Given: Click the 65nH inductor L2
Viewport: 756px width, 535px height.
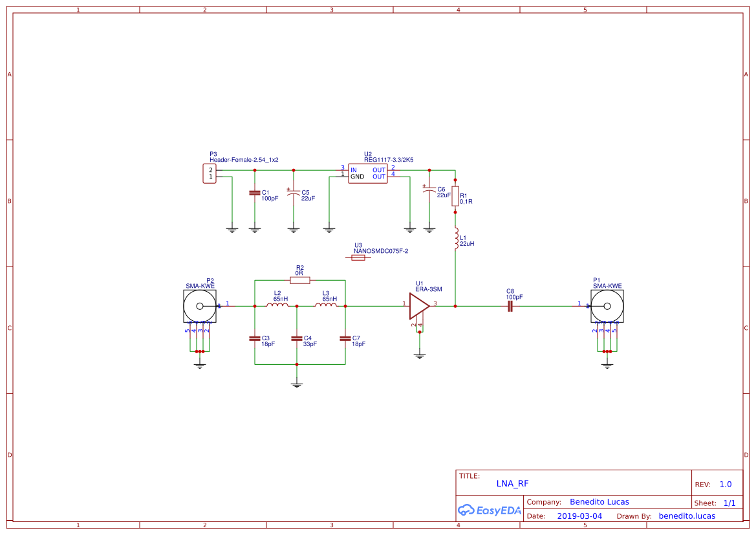Looking at the screenshot, I should click(x=278, y=305).
